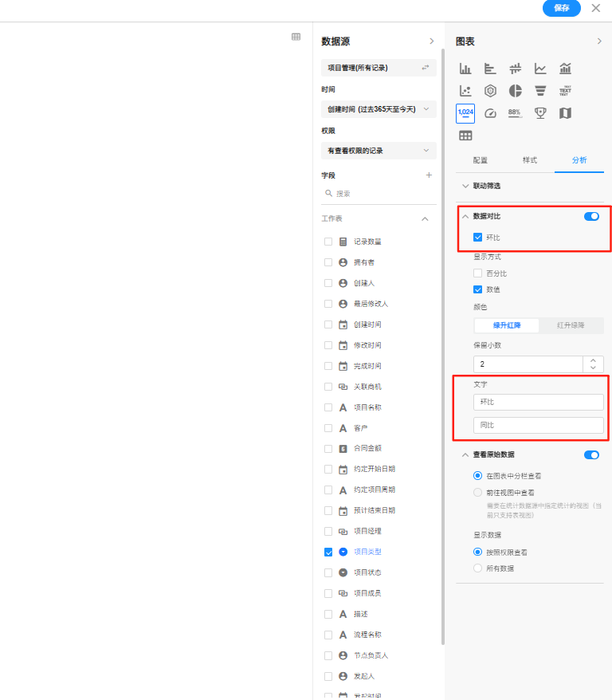This screenshot has height=700, width=612.
Task: Pick the word cloud chart type
Action: (565, 91)
